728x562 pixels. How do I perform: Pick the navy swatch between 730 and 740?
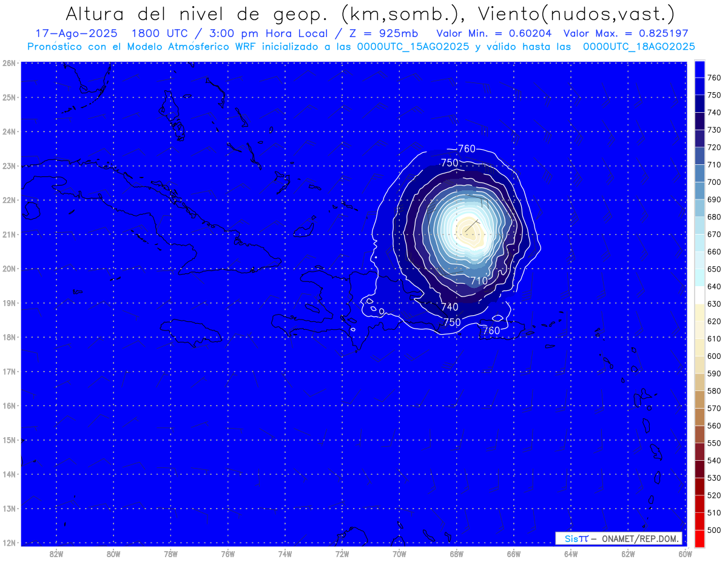point(699,121)
